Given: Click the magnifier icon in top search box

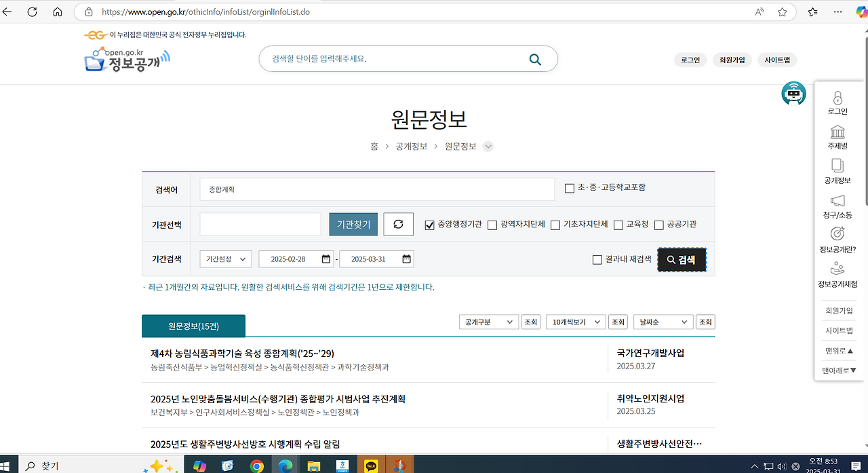Looking at the screenshot, I should point(535,59).
